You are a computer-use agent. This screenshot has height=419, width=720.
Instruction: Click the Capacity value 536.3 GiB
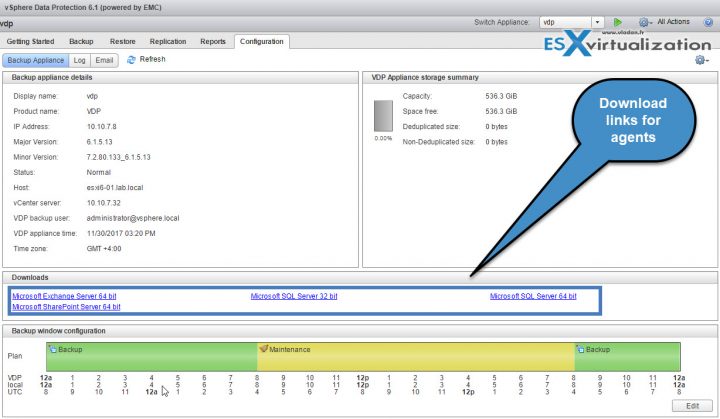tap(501, 96)
